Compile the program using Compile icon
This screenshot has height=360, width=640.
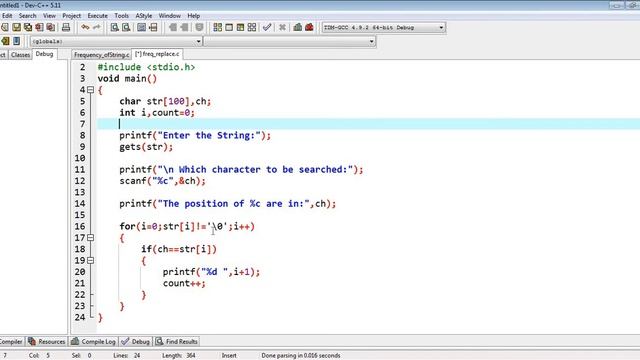pyautogui.click(x=218, y=27)
